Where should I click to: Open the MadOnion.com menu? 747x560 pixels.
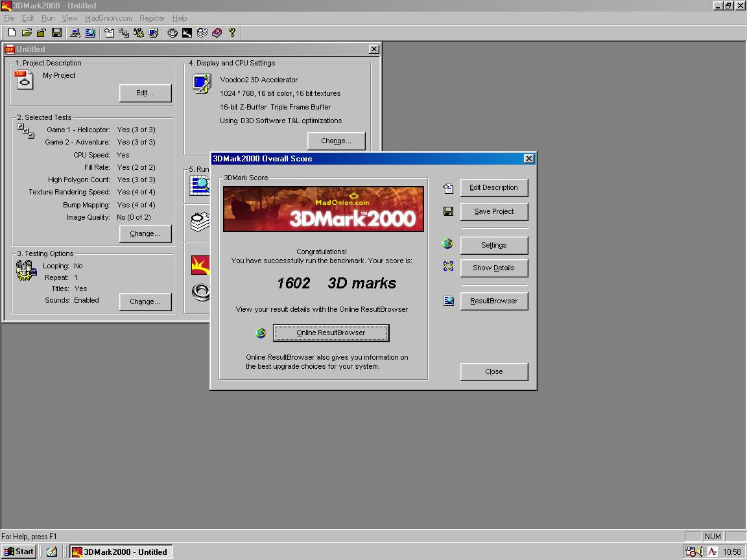click(x=108, y=18)
